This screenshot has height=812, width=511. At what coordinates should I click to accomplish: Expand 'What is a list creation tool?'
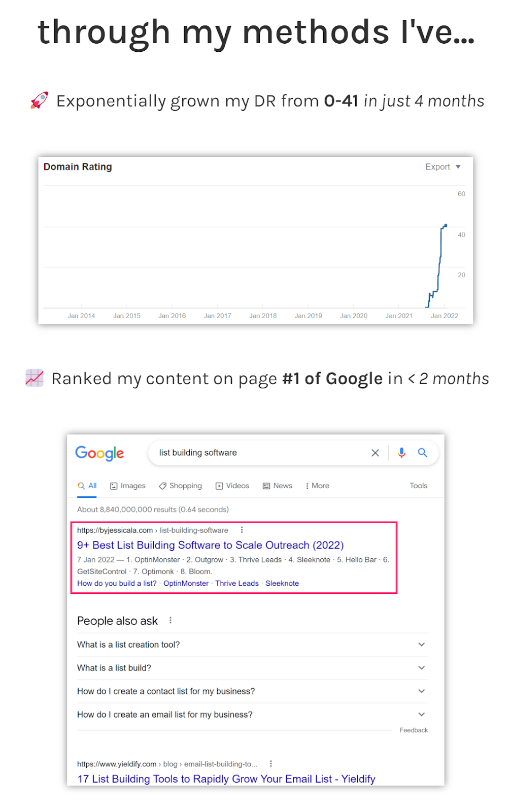point(252,645)
